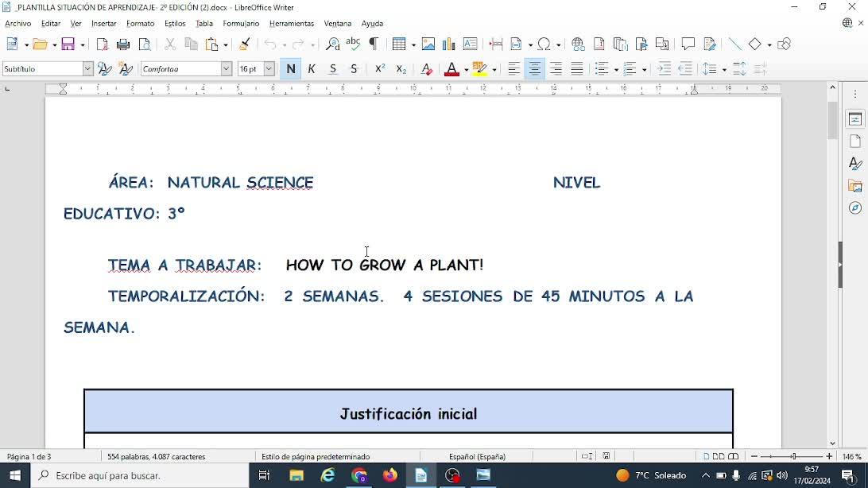Expand the paragraph style Subtítulo dropdown
The image size is (868, 488).
pos(87,69)
